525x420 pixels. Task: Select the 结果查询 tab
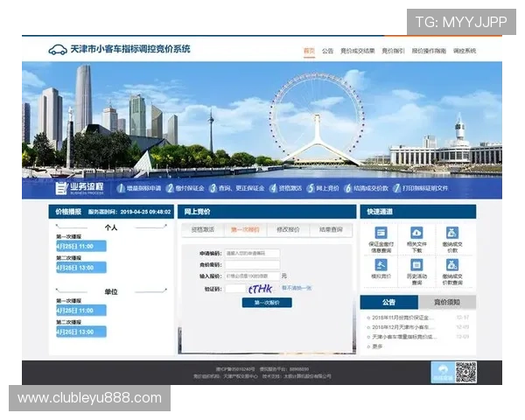pyautogui.click(x=331, y=229)
